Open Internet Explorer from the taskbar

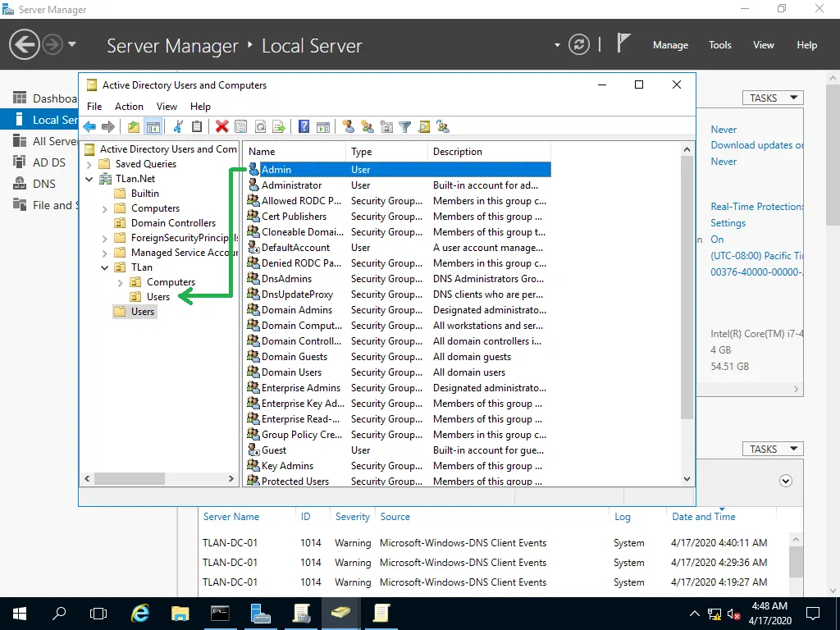[139, 614]
